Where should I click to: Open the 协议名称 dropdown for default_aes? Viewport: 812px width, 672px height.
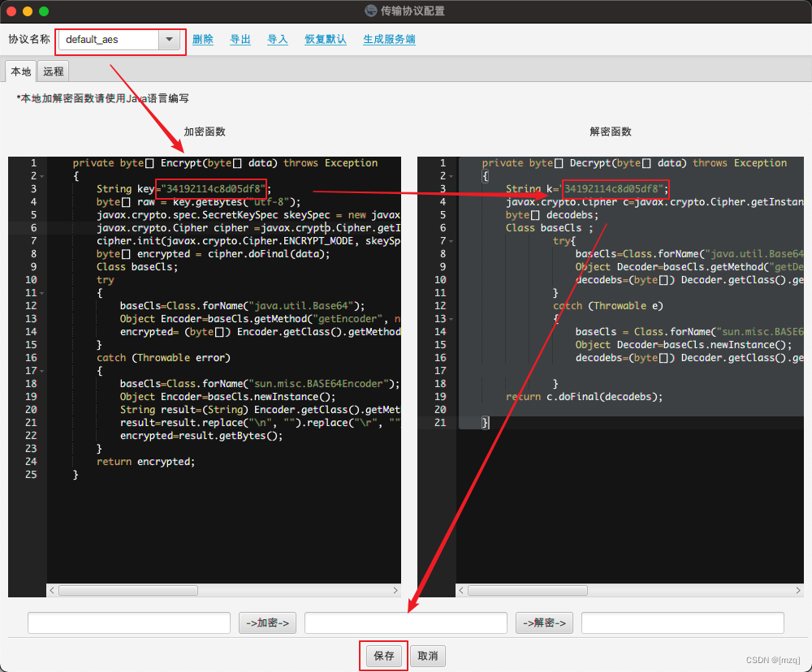click(x=170, y=38)
